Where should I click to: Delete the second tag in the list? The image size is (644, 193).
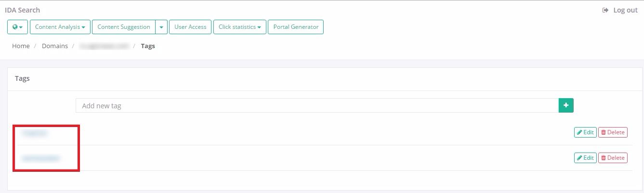click(x=613, y=158)
